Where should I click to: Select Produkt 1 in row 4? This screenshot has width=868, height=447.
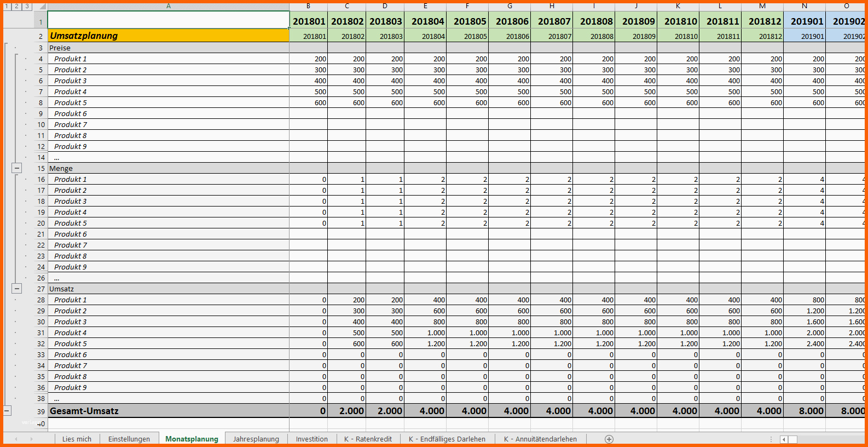point(169,59)
